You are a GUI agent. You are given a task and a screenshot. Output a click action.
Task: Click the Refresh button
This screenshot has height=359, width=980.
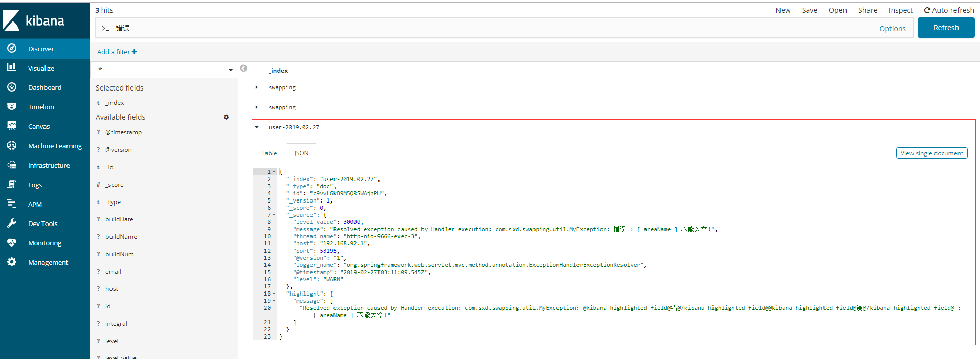(x=946, y=28)
